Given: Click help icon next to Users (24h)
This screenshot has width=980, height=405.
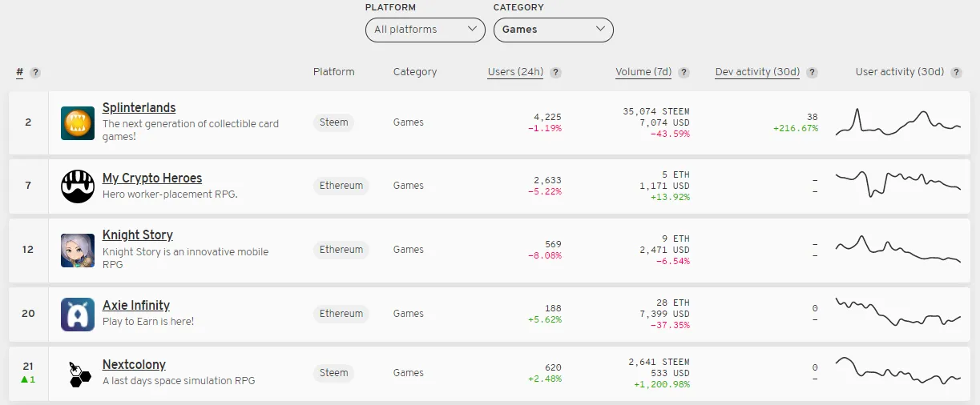Looking at the screenshot, I should [556, 72].
